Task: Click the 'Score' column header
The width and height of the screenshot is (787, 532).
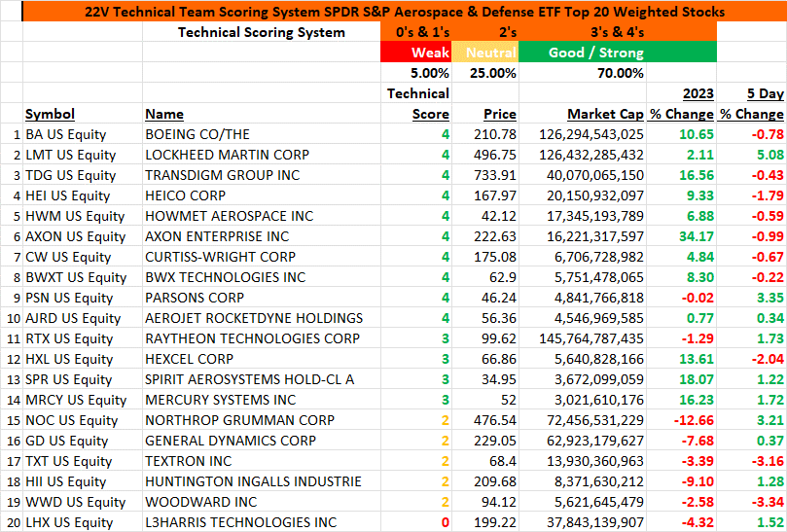Action: [x=416, y=114]
